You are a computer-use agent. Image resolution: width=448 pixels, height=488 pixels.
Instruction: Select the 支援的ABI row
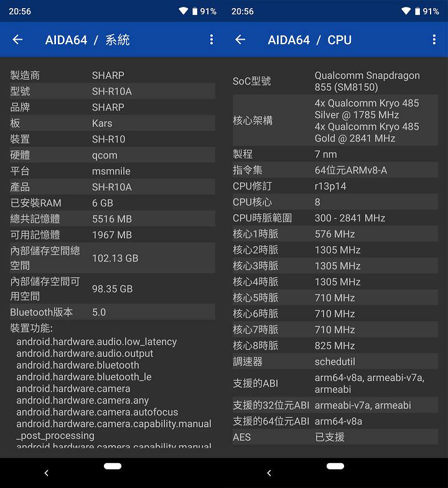coord(335,383)
